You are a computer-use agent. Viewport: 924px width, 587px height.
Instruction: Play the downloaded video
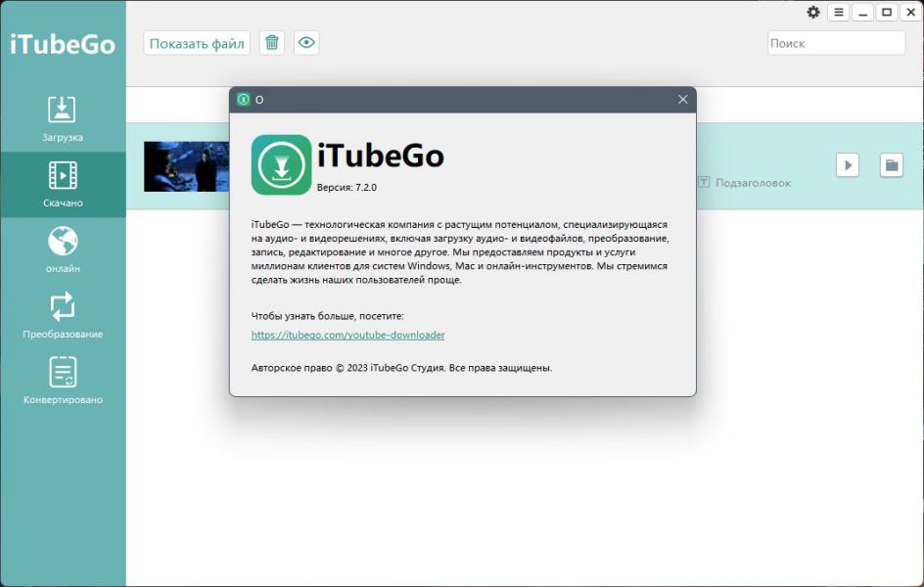tap(848, 165)
